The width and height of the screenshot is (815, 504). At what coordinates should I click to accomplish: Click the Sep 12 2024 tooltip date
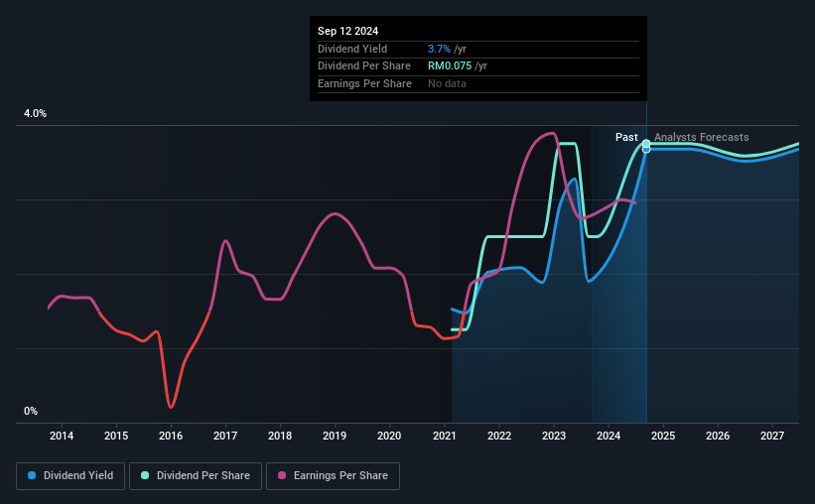(347, 31)
